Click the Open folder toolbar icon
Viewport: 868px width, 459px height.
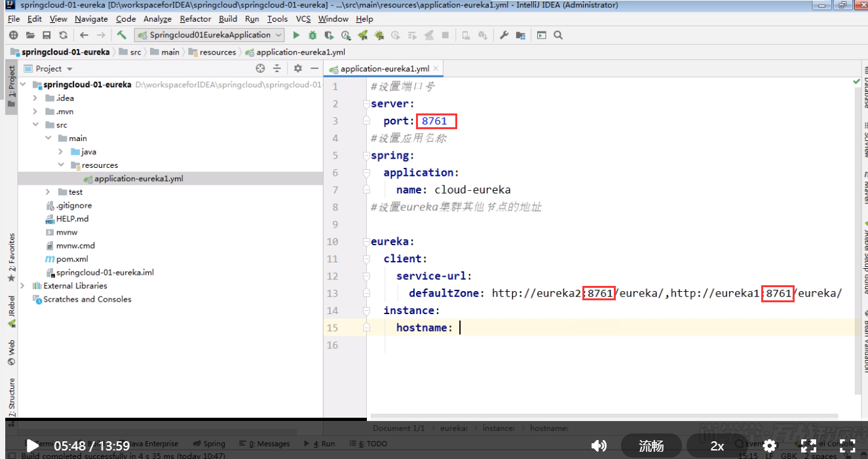click(x=30, y=35)
